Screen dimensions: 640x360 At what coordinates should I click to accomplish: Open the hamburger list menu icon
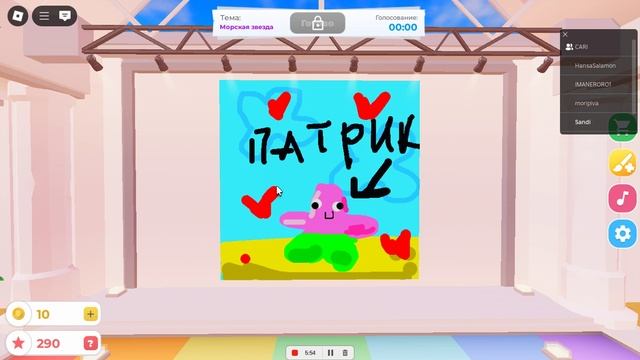tap(44, 16)
